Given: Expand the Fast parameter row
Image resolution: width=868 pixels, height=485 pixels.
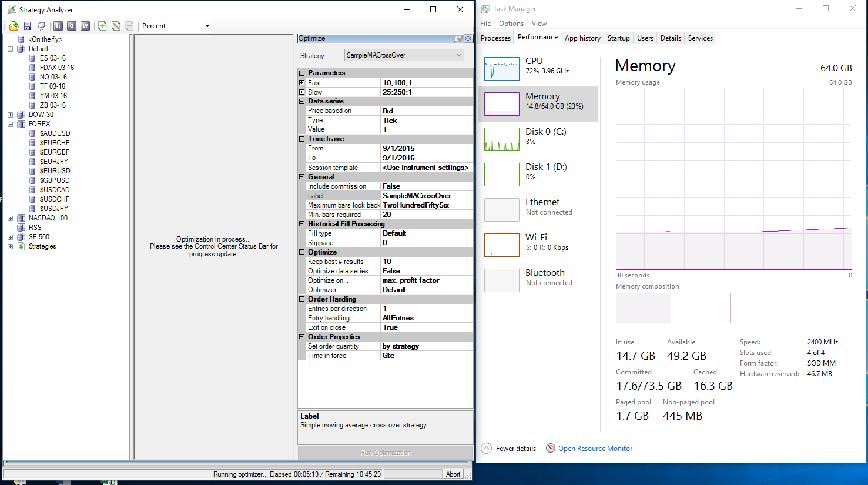Looking at the screenshot, I should point(302,83).
